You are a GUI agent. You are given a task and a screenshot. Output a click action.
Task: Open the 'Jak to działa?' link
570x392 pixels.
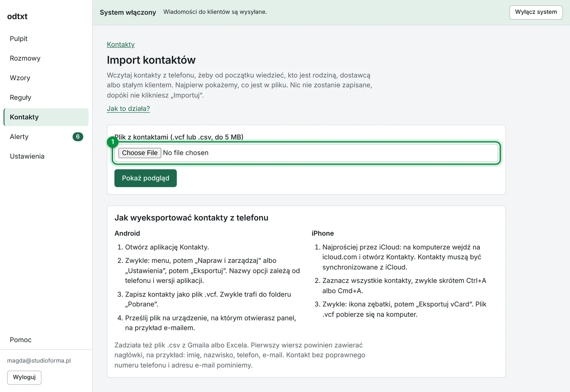click(x=128, y=109)
